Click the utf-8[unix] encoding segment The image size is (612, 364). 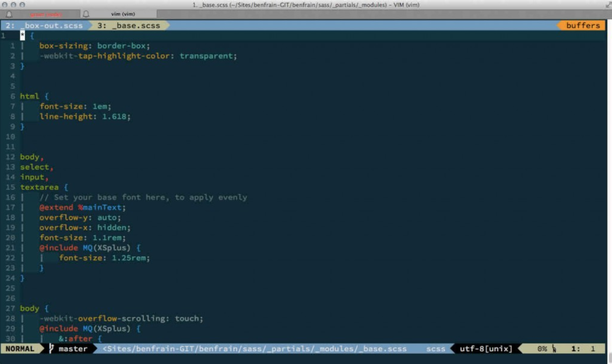(486, 349)
